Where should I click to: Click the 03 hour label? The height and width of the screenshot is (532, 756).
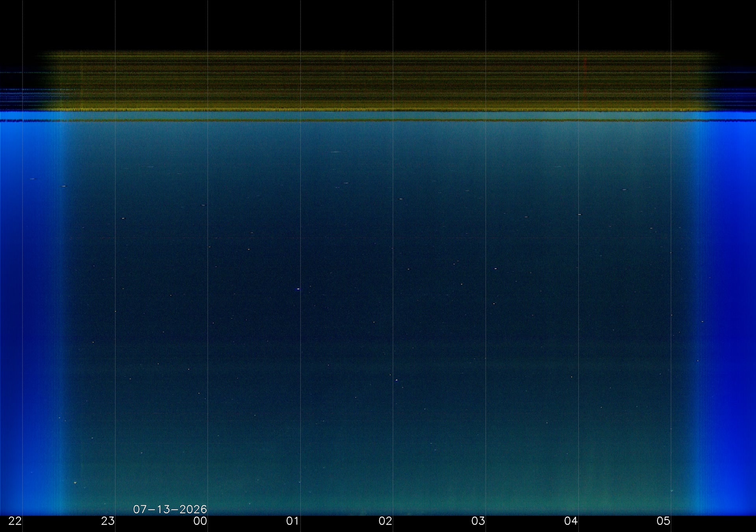(x=478, y=521)
